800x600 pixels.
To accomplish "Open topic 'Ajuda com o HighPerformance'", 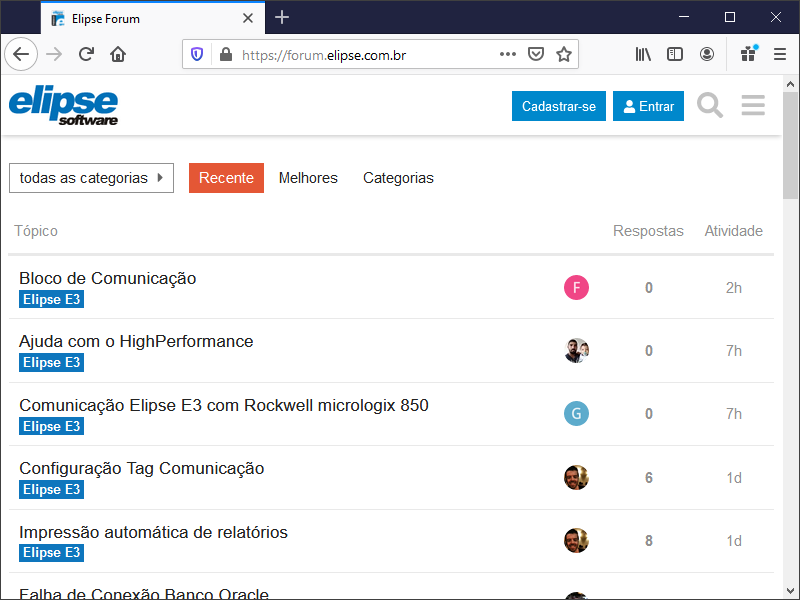I will [x=136, y=341].
